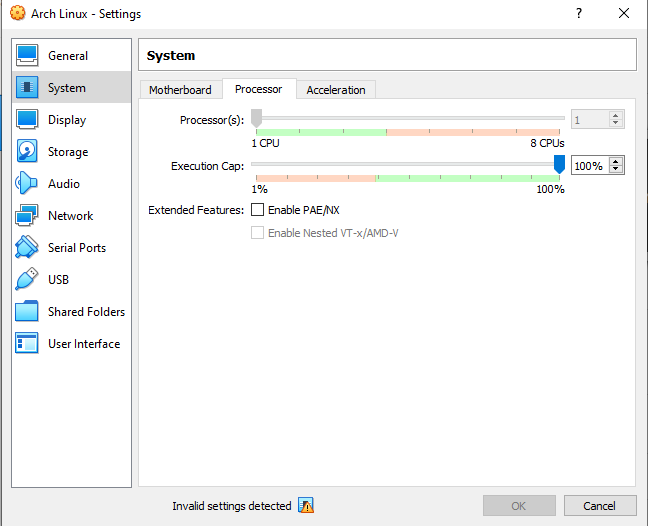Click the processor count spin box field
The height and width of the screenshot is (526, 648).
tap(590, 120)
